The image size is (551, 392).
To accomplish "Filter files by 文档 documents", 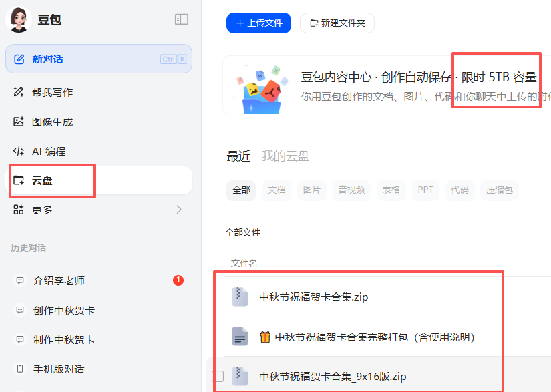I will (x=277, y=190).
